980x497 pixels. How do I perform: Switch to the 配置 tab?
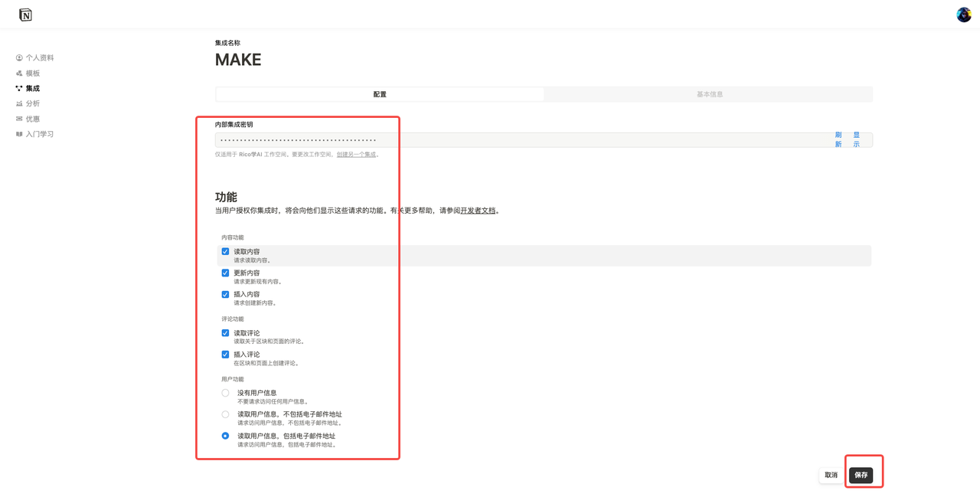pyautogui.click(x=380, y=94)
